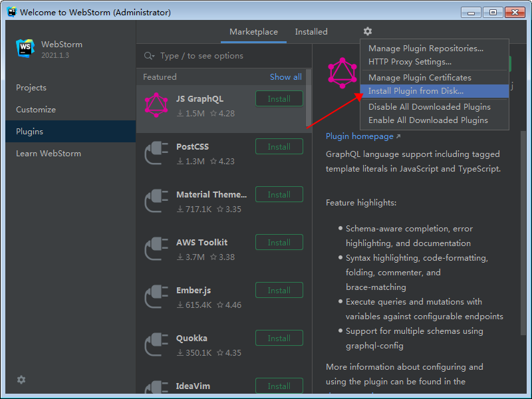532x399 pixels.
Task: Install the IdeaVim plugin
Action: tap(279, 386)
